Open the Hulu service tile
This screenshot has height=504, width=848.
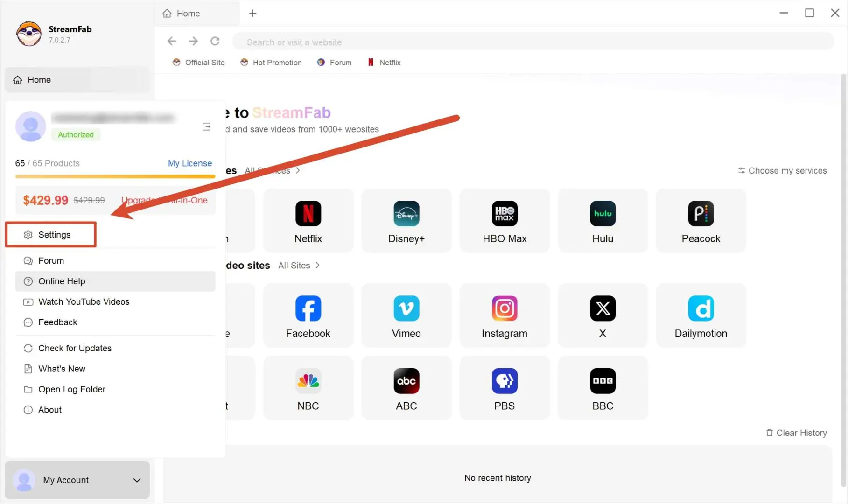coord(603,221)
